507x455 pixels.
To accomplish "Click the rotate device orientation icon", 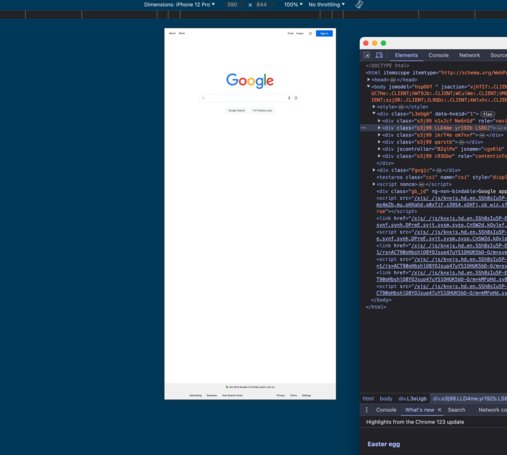I will coord(359,4).
